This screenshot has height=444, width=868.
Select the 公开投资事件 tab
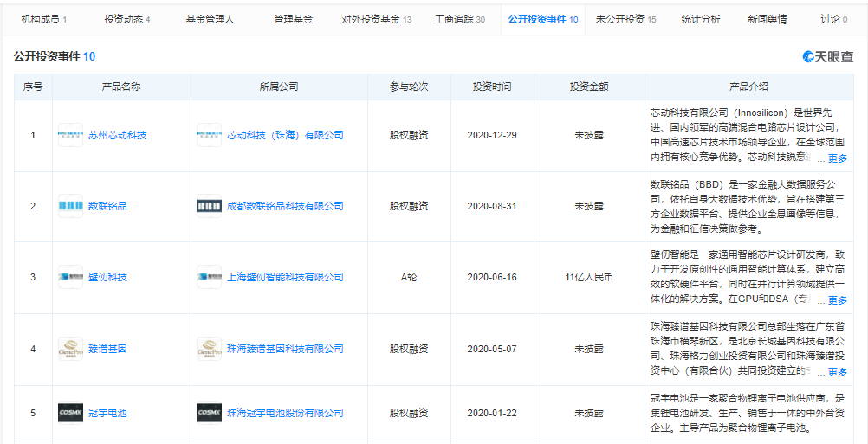pyautogui.click(x=543, y=20)
